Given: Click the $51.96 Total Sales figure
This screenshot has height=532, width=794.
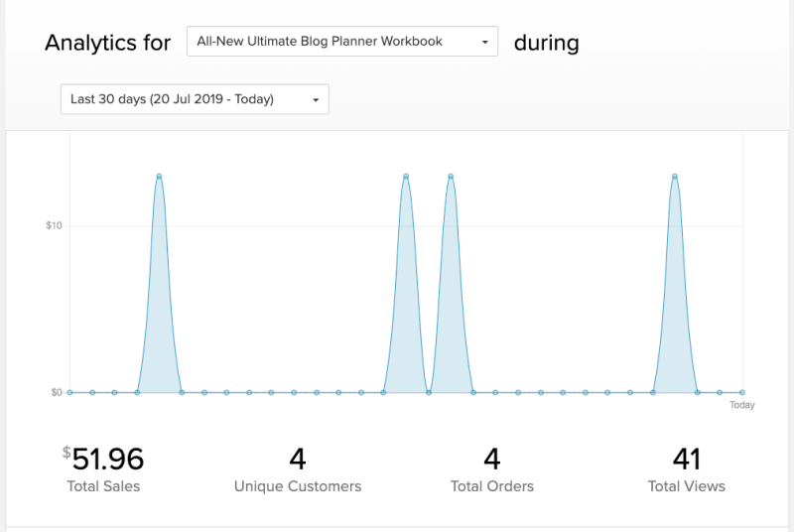Looking at the screenshot, I should [103, 460].
